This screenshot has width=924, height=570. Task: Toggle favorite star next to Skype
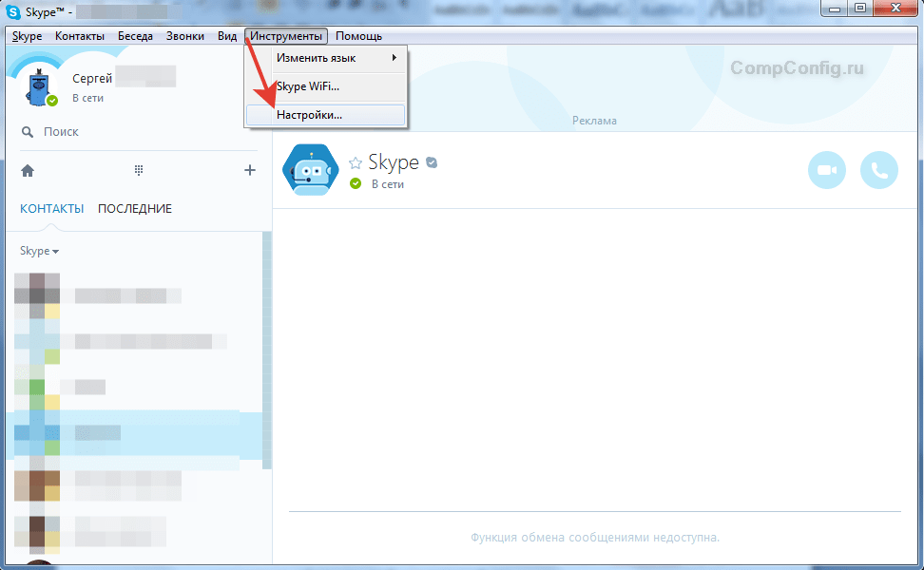point(355,163)
